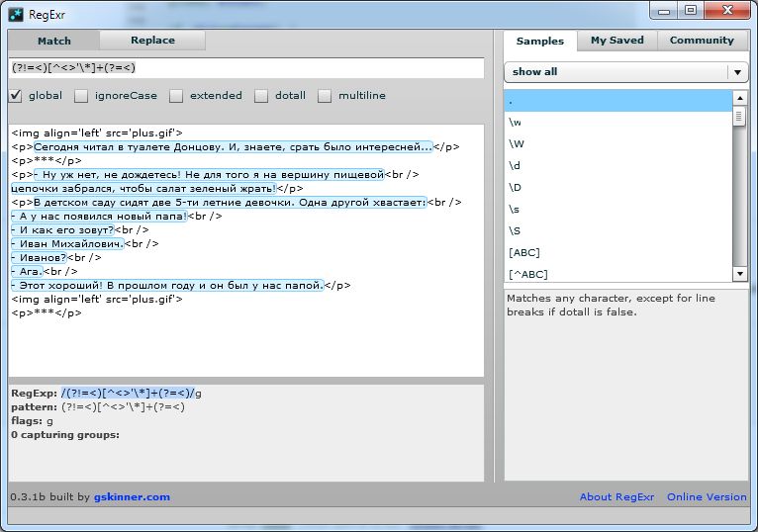This screenshot has height=532, width=758.
Task: Open the My Saved tab
Action: tap(616, 41)
